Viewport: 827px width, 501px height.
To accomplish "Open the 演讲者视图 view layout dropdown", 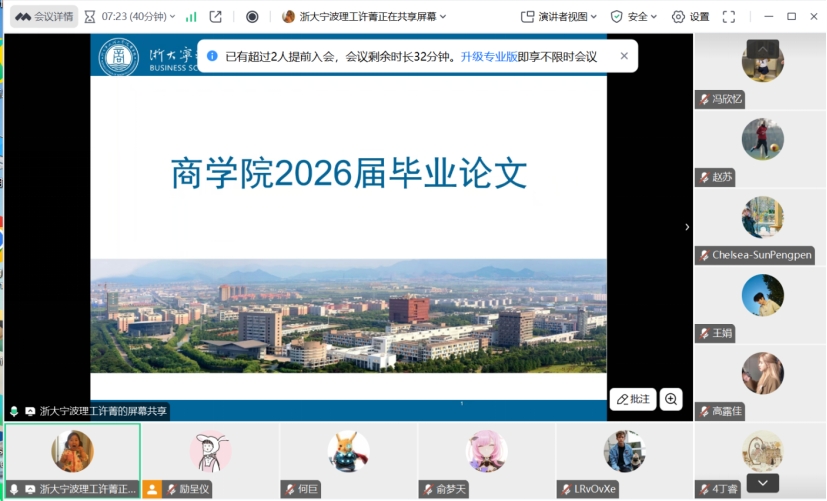I will click(559, 17).
